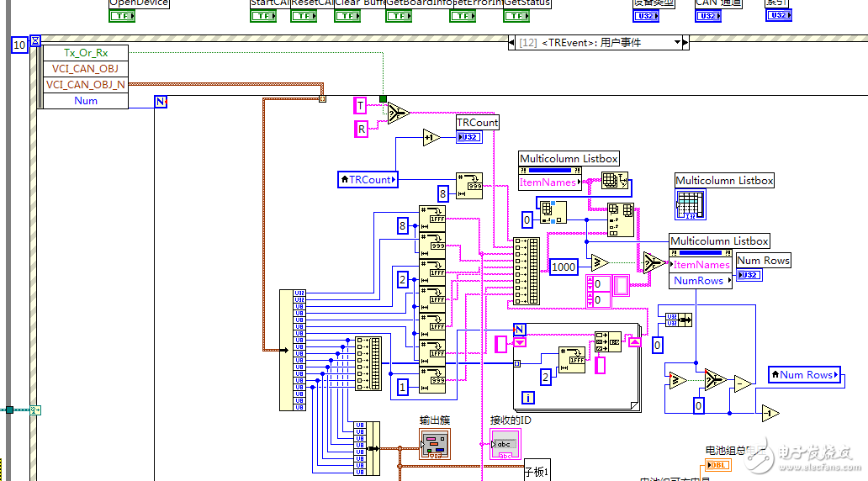
Task: Click the Multicolumn Listbox control terminal icon
Action: pos(691,205)
